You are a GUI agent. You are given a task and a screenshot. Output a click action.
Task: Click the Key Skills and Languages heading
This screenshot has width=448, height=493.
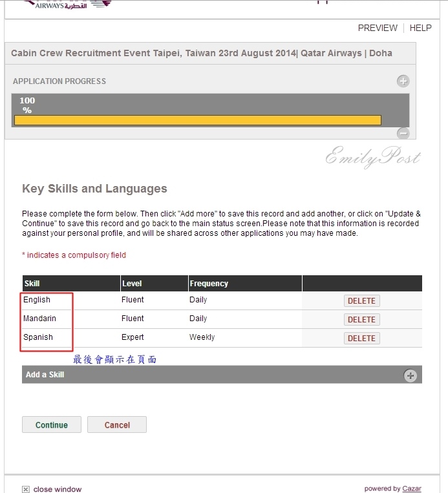[x=94, y=189]
